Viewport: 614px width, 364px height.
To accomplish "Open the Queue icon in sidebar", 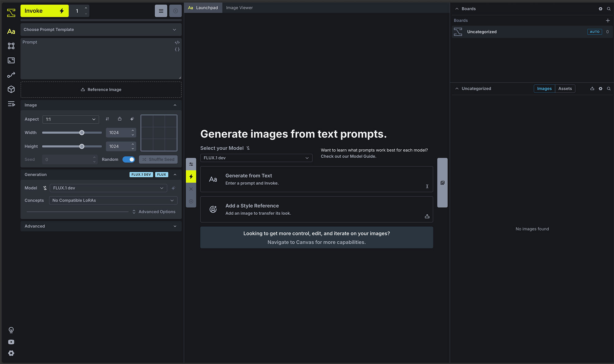I will click(x=11, y=104).
